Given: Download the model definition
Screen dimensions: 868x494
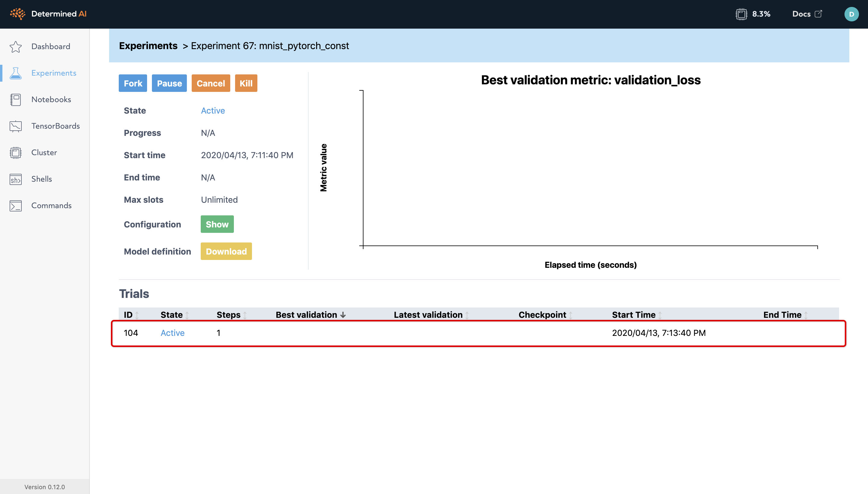Looking at the screenshot, I should tap(226, 252).
